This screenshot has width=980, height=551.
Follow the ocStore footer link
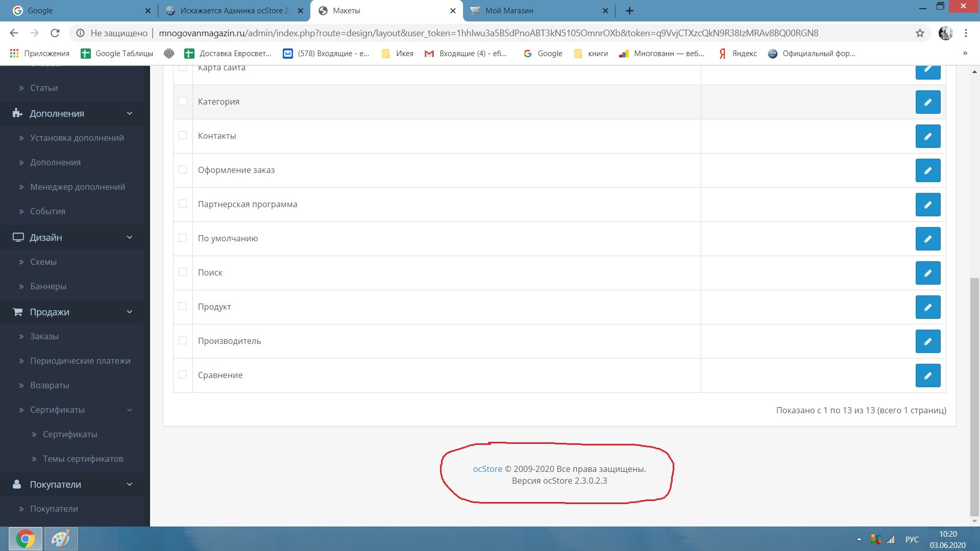(487, 469)
